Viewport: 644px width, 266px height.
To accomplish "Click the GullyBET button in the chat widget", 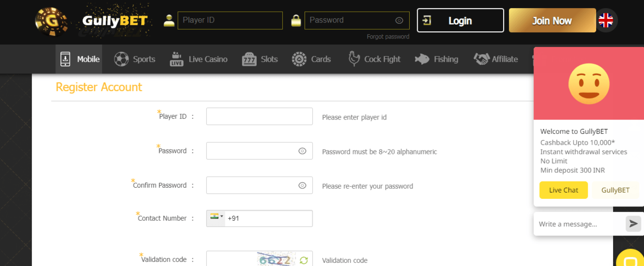I will click(x=615, y=190).
